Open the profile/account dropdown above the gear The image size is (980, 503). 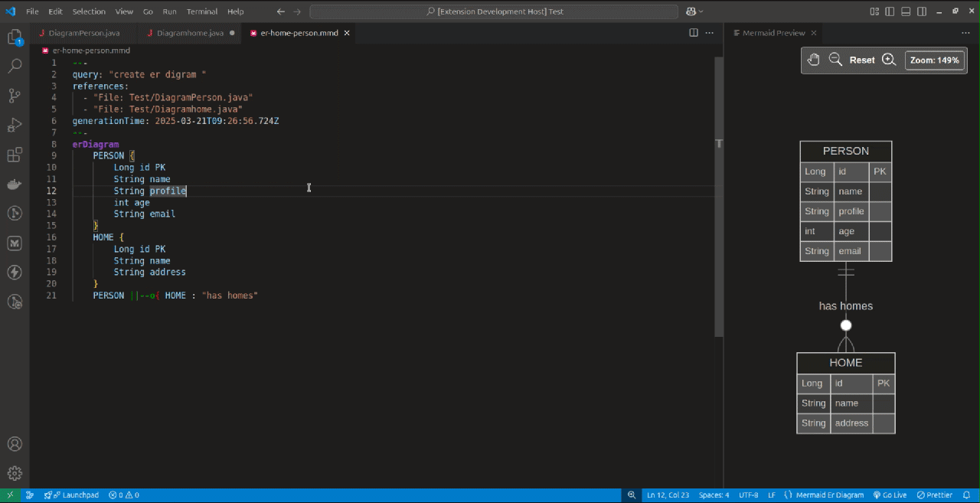coord(15,443)
